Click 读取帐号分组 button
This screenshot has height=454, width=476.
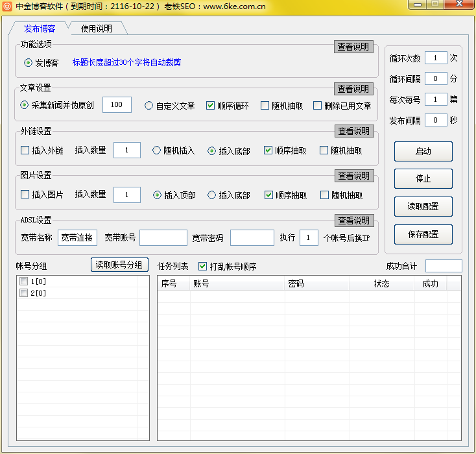120,265
